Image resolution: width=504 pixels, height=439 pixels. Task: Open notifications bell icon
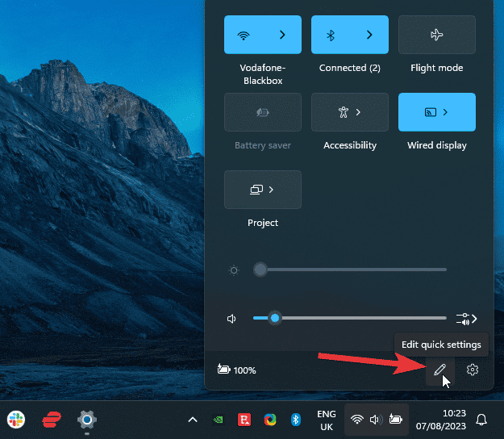pyautogui.click(x=481, y=420)
